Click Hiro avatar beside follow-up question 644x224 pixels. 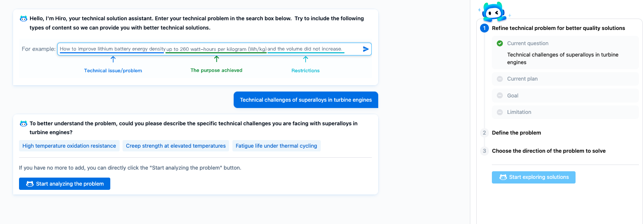tap(24, 124)
